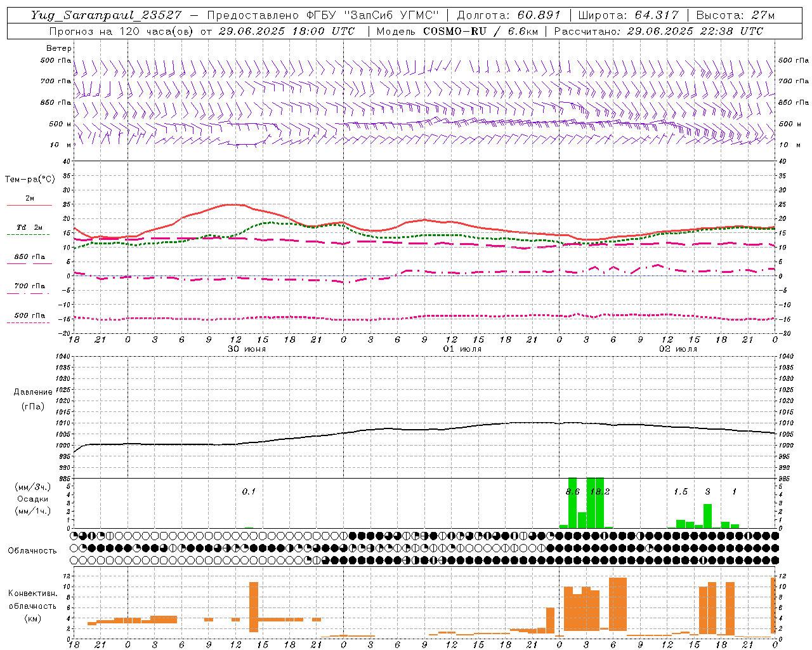Click the model name COSMO-RU / 6.6км

coord(480,31)
